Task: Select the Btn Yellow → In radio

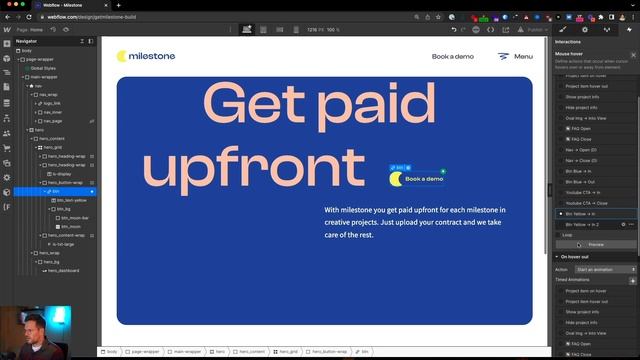Action: click(560, 214)
